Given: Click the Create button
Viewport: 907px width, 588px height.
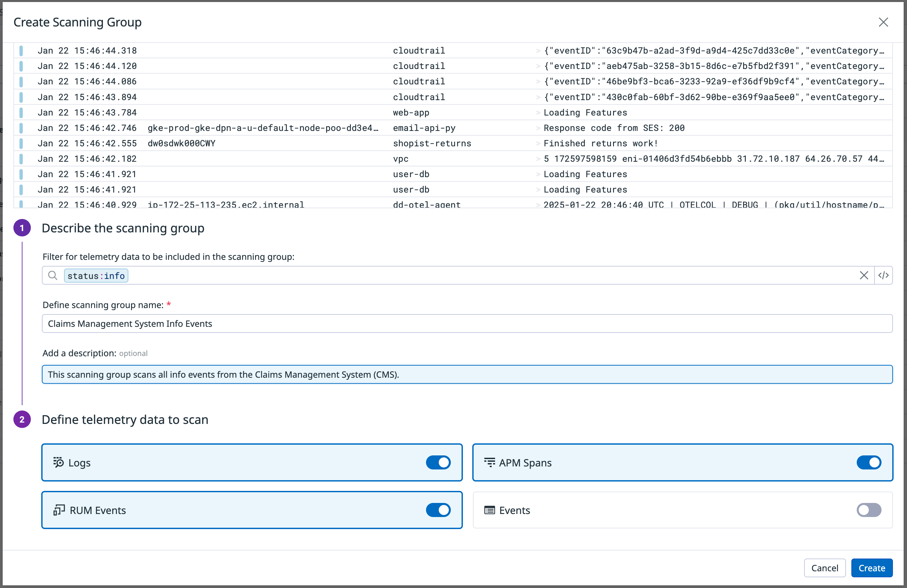Looking at the screenshot, I should pyautogui.click(x=872, y=568).
